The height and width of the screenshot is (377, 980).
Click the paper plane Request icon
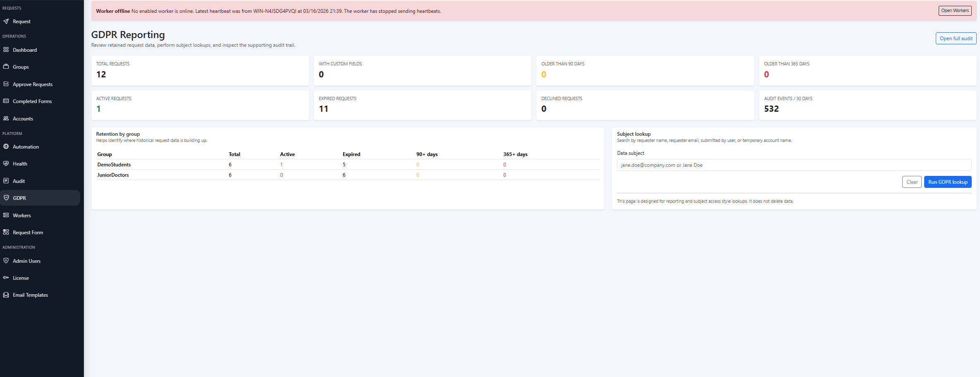click(6, 22)
